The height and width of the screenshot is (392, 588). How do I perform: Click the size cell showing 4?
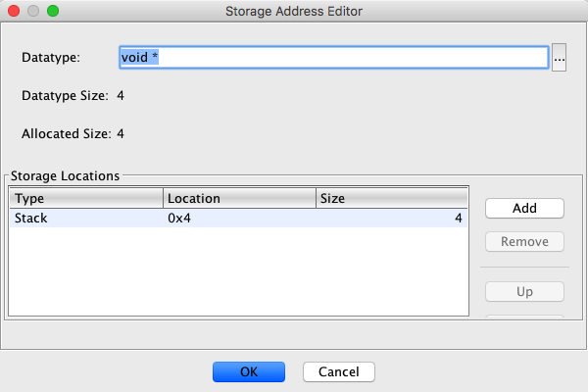tap(393, 219)
